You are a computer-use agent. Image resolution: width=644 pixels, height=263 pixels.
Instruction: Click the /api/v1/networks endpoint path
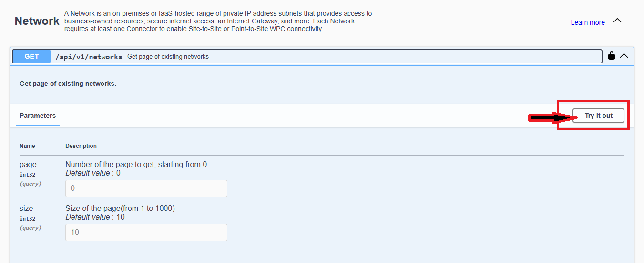[89, 57]
